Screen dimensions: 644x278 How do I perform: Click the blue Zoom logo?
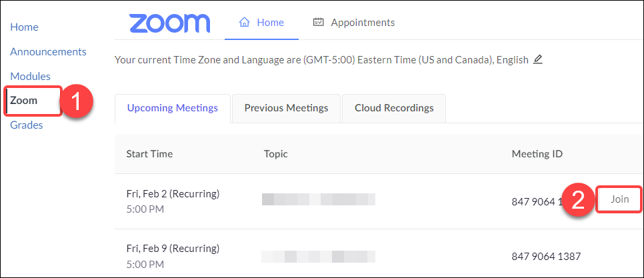pyautogui.click(x=169, y=23)
